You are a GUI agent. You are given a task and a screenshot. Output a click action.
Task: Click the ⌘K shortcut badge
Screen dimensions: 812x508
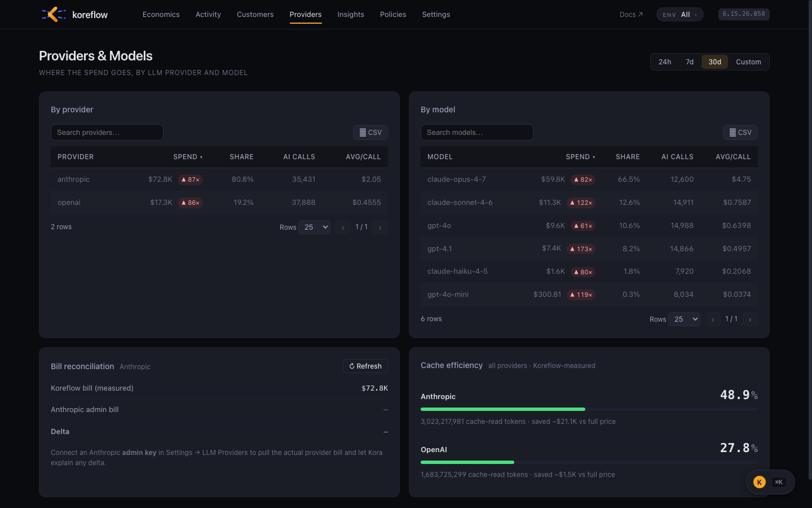(x=779, y=482)
